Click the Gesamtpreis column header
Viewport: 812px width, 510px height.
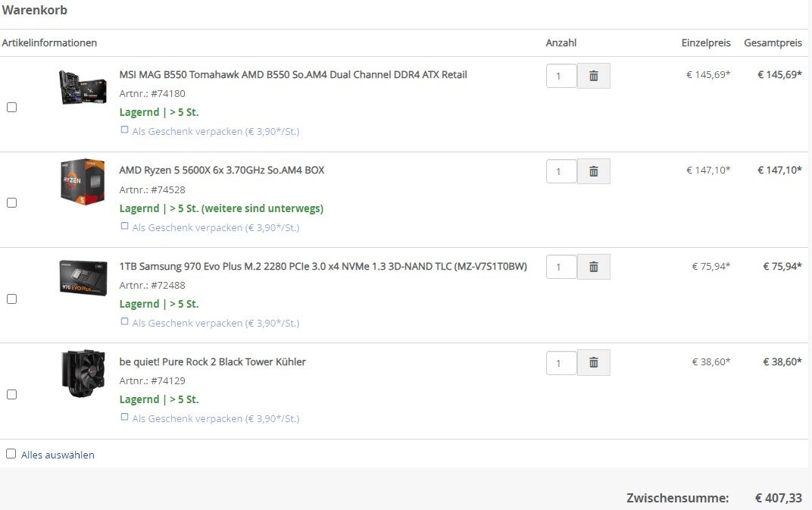click(773, 43)
